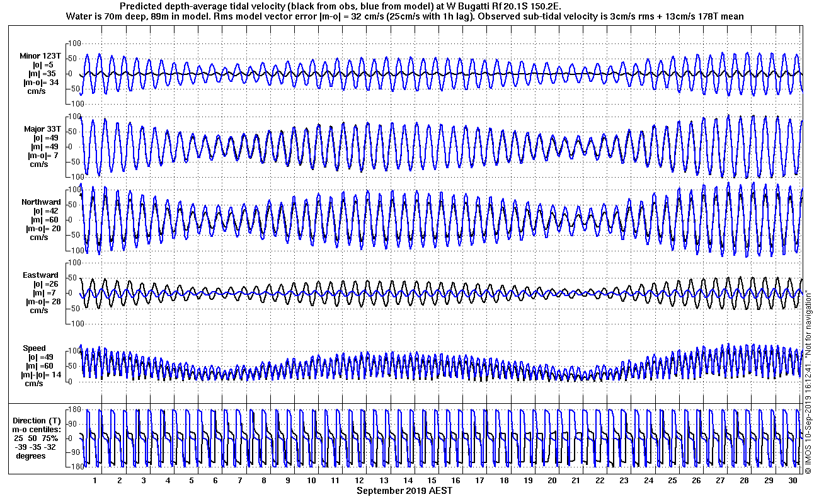Click day '8' on the date axis
819x504 pixels.
pyautogui.click(x=263, y=481)
